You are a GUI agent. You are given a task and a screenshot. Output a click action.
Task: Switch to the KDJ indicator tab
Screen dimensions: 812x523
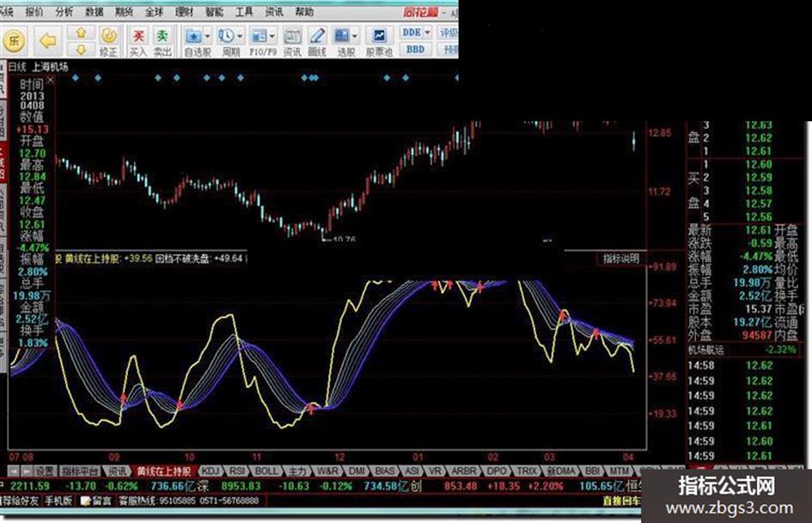[x=211, y=471]
